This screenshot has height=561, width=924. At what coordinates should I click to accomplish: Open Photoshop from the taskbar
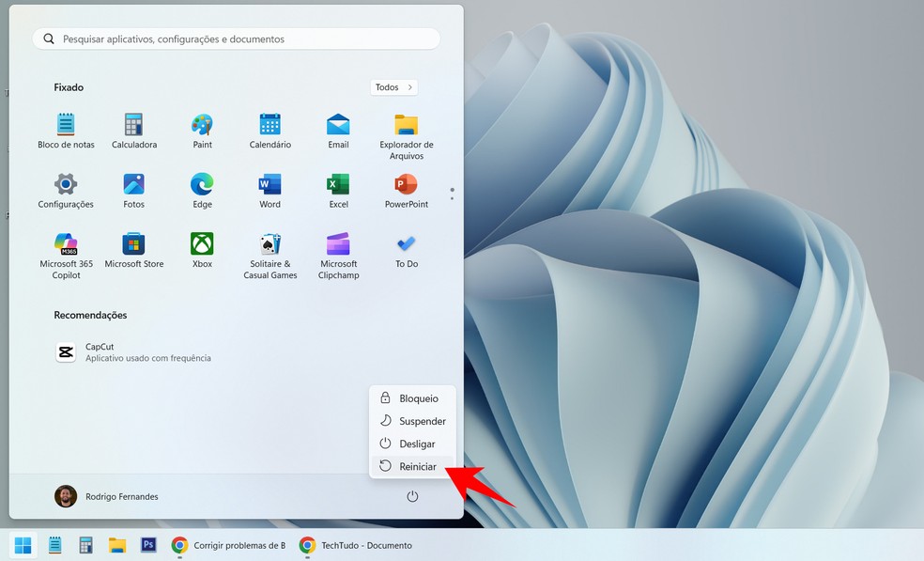[x=148, y=545]
